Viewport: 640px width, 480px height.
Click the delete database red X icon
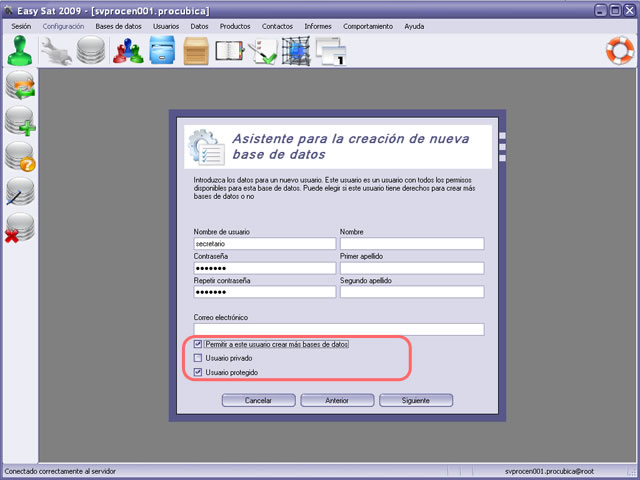(19, 228)
